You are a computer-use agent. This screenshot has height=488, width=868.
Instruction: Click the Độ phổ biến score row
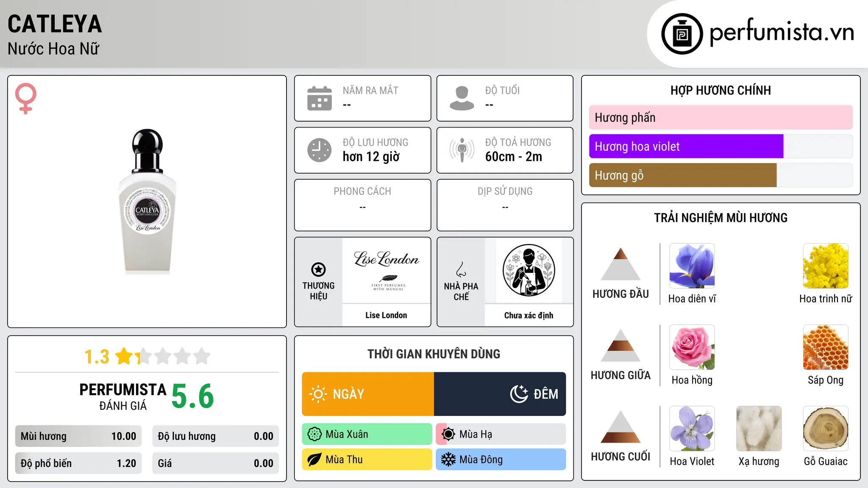78,463
